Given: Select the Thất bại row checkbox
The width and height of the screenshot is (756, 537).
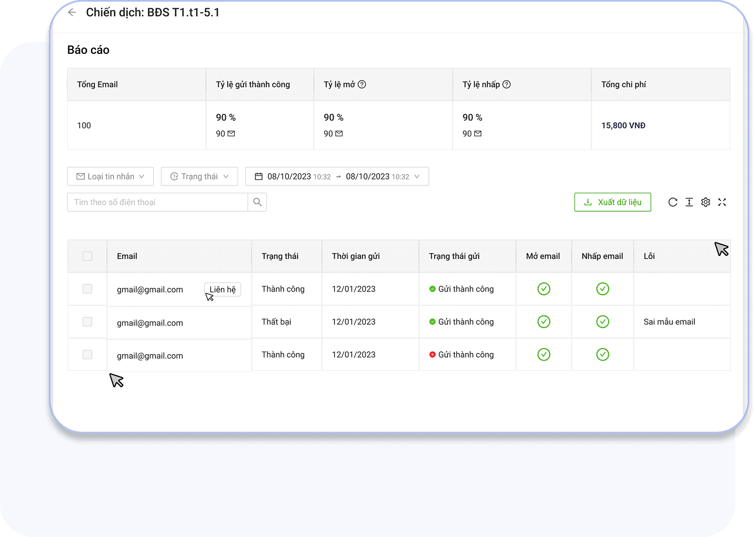Looking at the screenshot, I should pos(87,322).
